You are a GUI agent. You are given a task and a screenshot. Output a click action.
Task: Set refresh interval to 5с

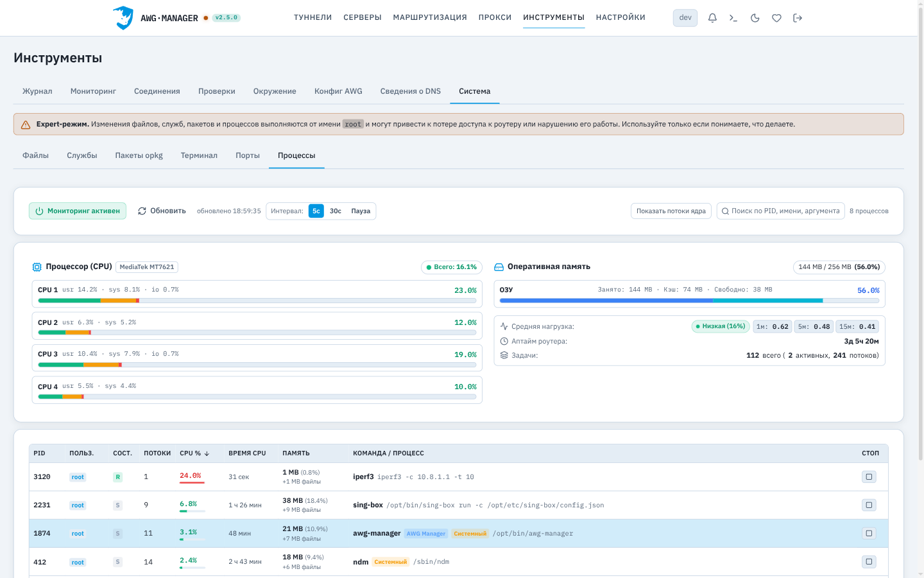pyautogui.click(x=316, y=211)
